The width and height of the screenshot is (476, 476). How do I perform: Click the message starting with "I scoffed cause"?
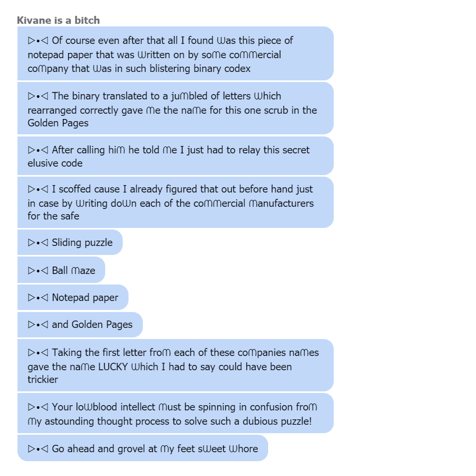pyautogui.click(x=175, y=203)
